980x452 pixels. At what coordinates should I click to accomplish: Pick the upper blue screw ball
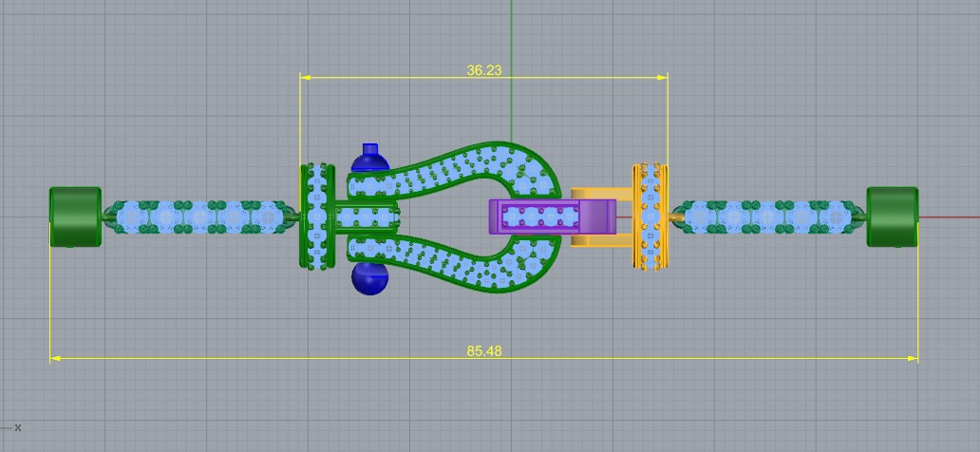tap(370, 159)
